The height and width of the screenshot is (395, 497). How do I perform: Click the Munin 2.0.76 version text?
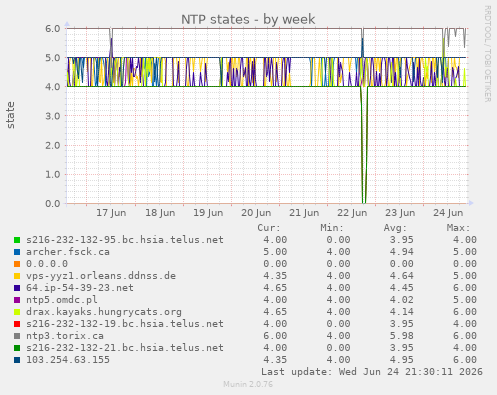[x=248, y=384]
